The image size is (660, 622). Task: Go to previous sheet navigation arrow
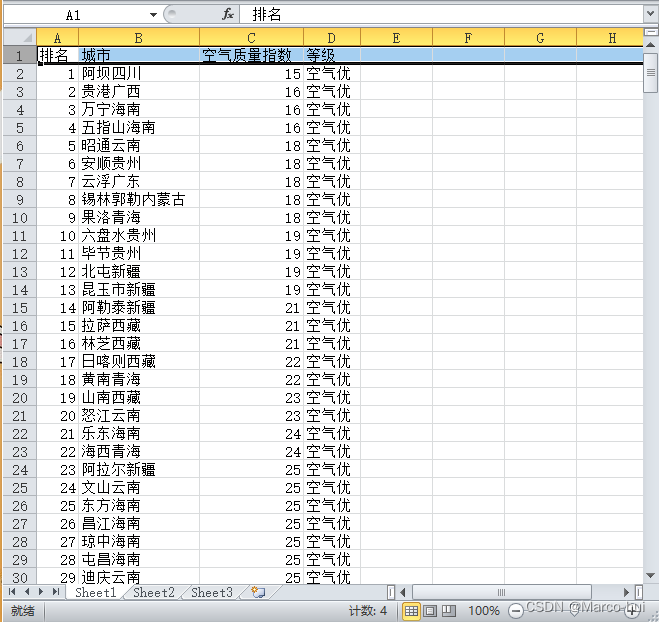point(27,592)
